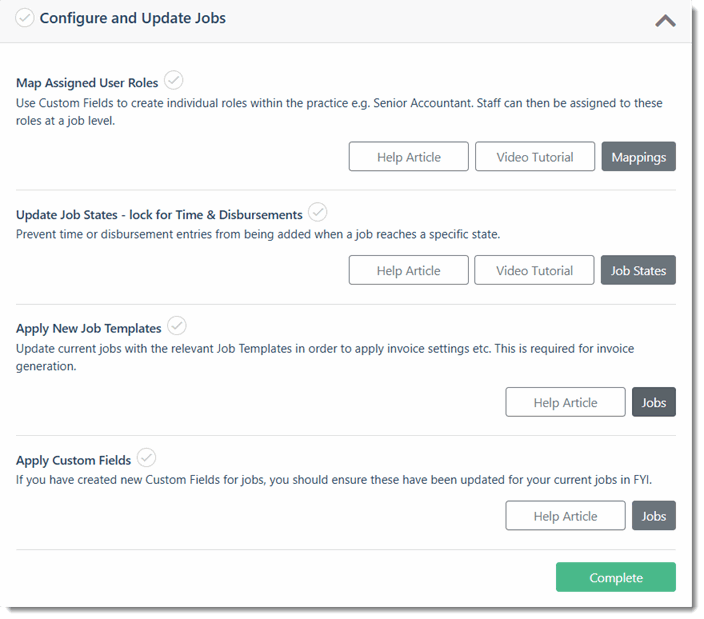Select the Configure and Update Jobs heading
The height and width of the screenshot is (619, 704).
pyautogui.click(x=132, y=18)
